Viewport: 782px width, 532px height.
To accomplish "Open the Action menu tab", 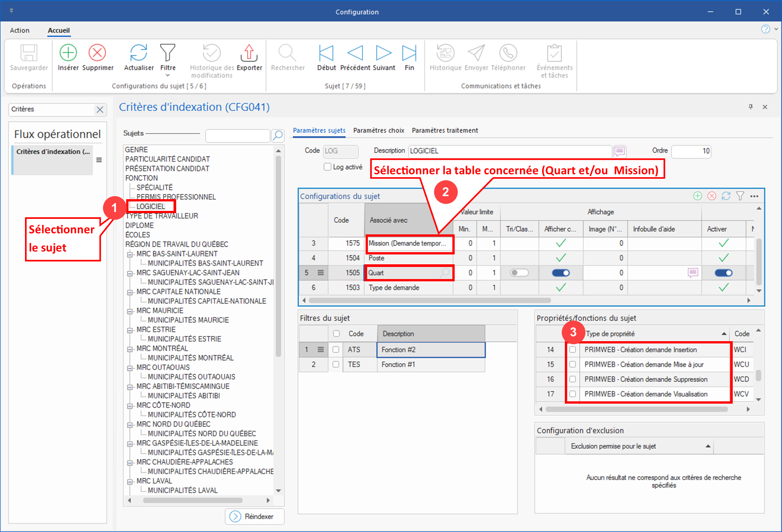I will [x=19, y=30].
